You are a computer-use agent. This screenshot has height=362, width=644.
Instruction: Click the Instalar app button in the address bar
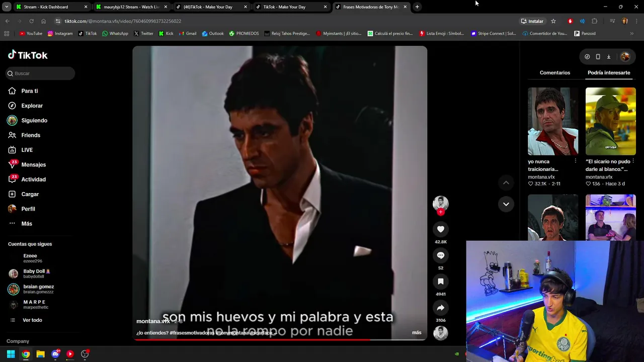click(x=532, y=21)
